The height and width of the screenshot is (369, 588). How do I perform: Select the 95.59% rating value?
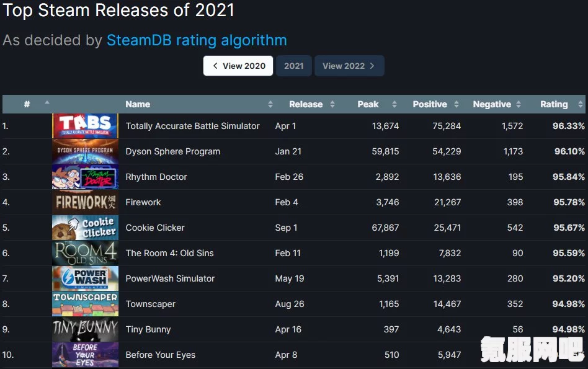[569, 253]
